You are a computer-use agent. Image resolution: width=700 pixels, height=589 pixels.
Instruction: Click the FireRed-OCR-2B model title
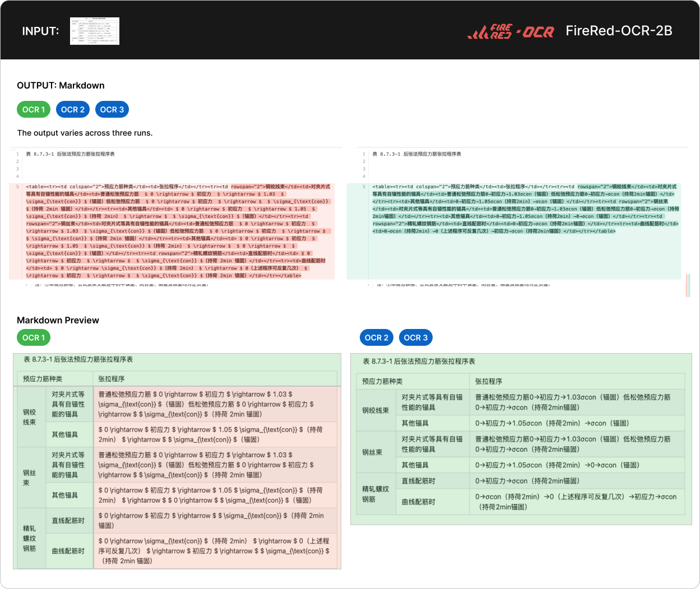[619, 31]
